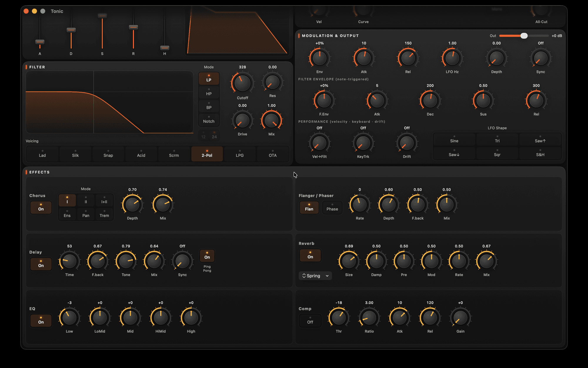Click the filter Mix knob
This screenshot has width=588, height=368.
coord(271,120)
